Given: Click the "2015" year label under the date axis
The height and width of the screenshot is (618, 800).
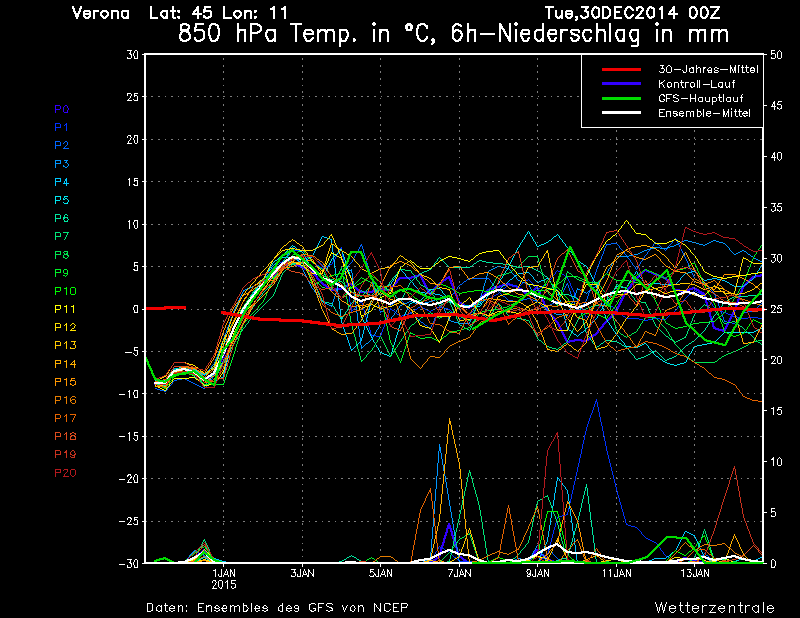Looking at the screenshot, I should 224,585.
